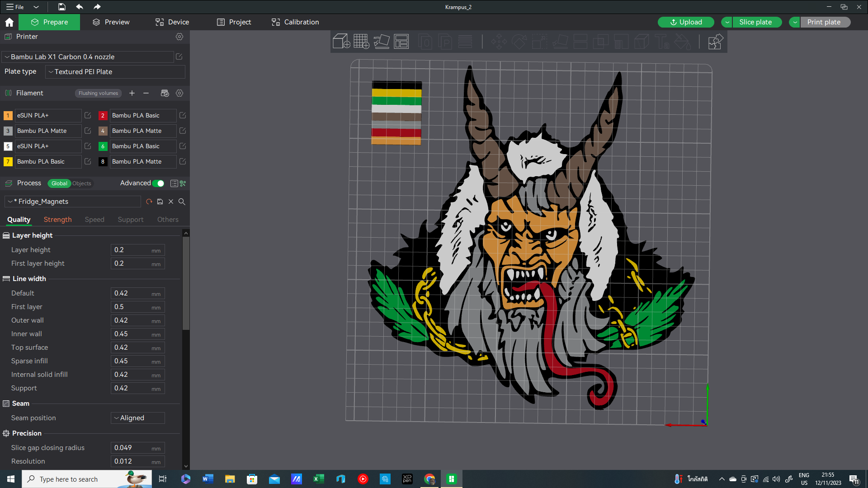Open filament 6 Bambu PLA Basic dropdown

(143, 146)
